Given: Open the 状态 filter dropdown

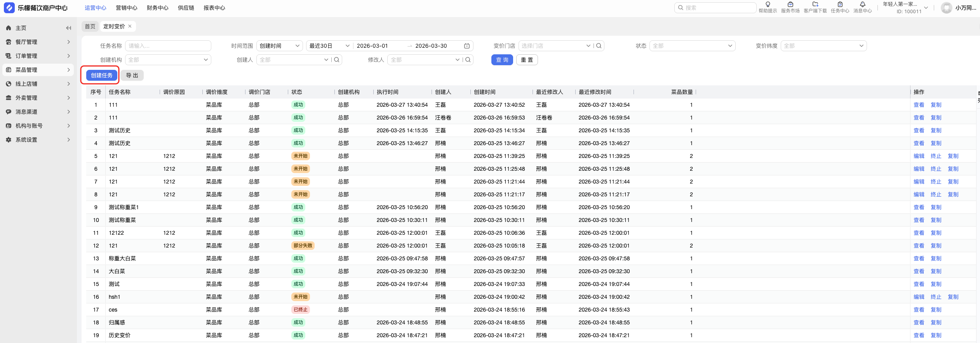Looking at the screenshot, I should (692, 46).
